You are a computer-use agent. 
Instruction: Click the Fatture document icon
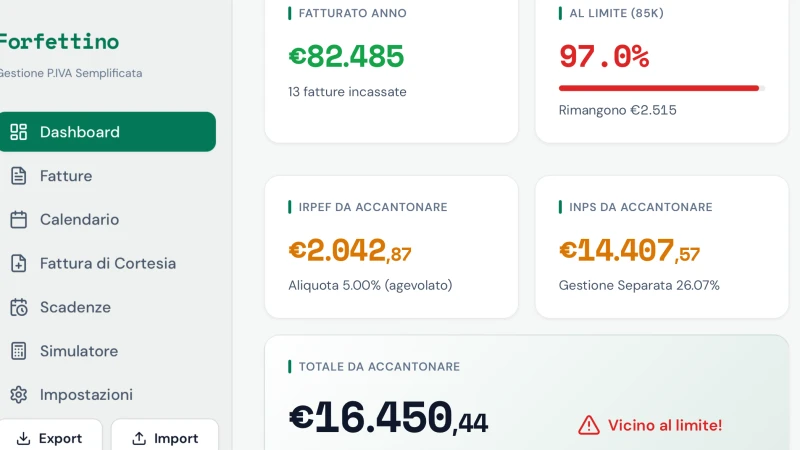pyautogui.click(x=18, y=176)
